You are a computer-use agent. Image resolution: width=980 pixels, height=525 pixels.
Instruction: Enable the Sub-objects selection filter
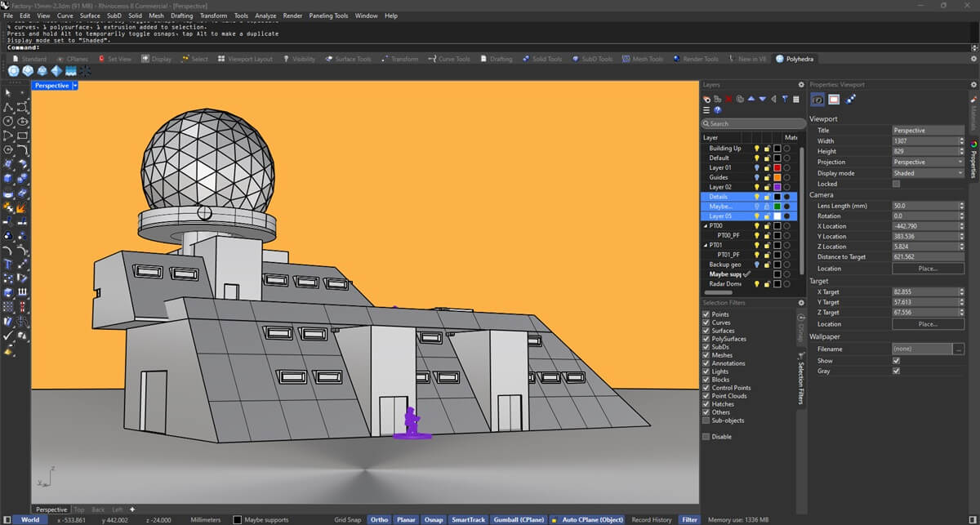(x=706, y=420)
